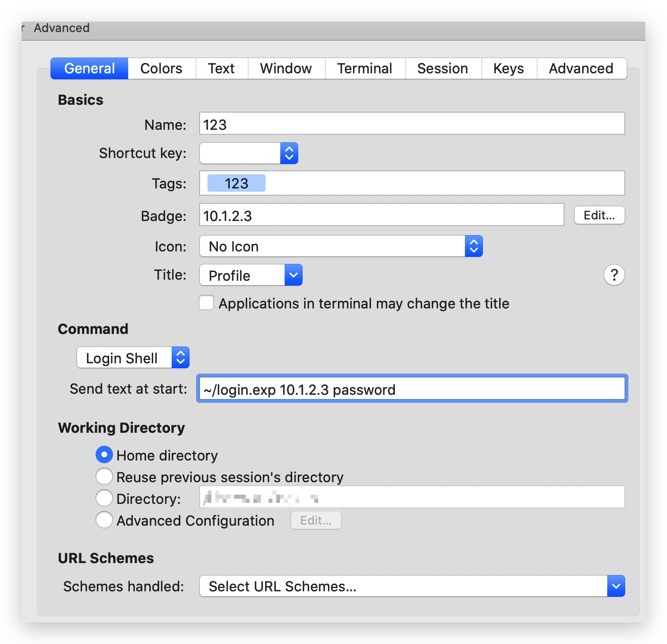The image size is (667, 644).
Task: Select the 123 tag token
Action: click(236, 184)
